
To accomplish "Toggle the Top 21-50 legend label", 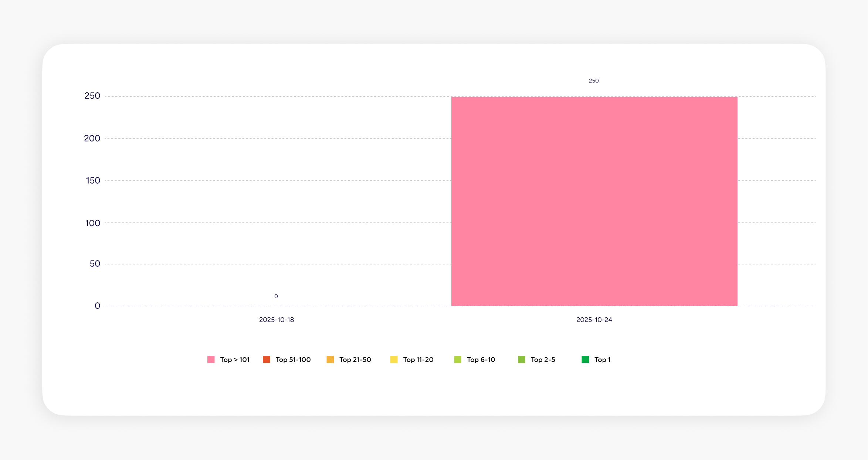I will click(x=355, y=360).
